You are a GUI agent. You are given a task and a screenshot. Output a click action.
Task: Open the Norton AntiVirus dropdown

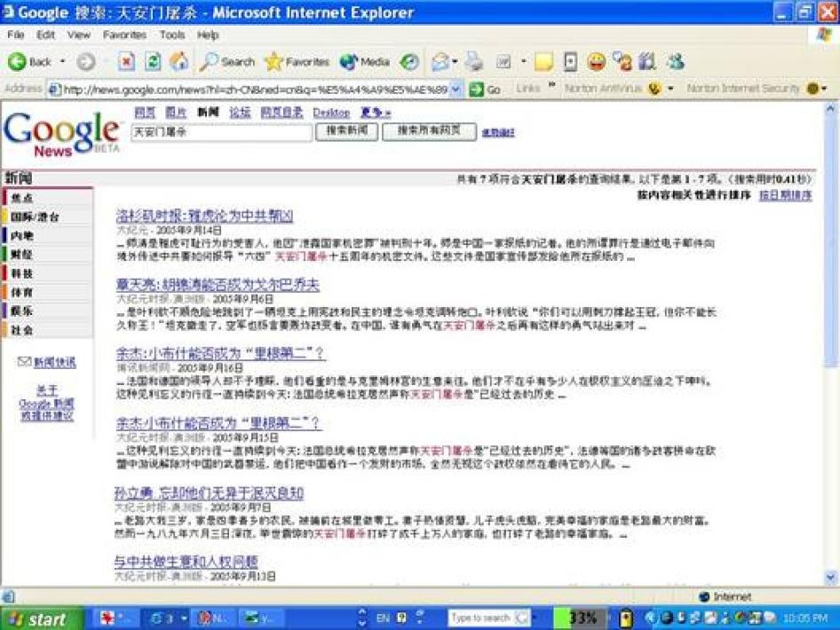(670, 89)
